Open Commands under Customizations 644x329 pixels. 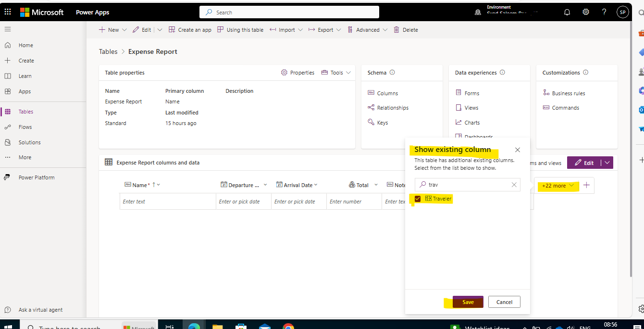[x=561, y=108]
